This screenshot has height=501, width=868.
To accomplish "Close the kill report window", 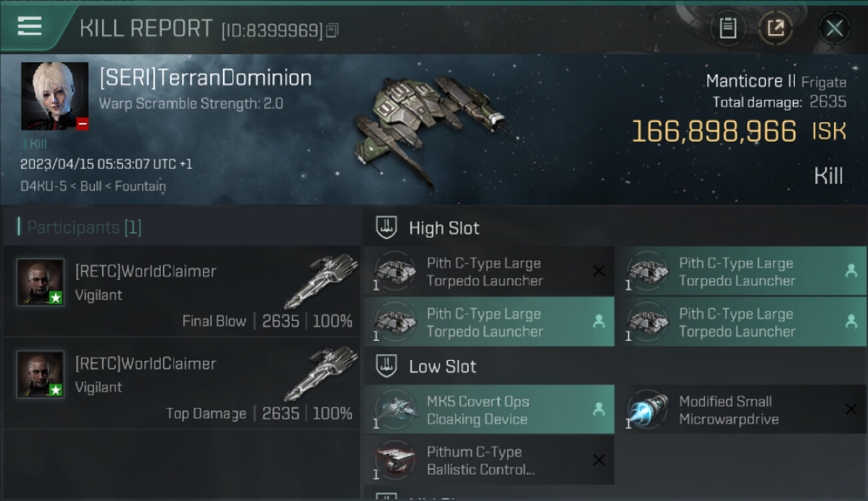I will tap(835, 29).
